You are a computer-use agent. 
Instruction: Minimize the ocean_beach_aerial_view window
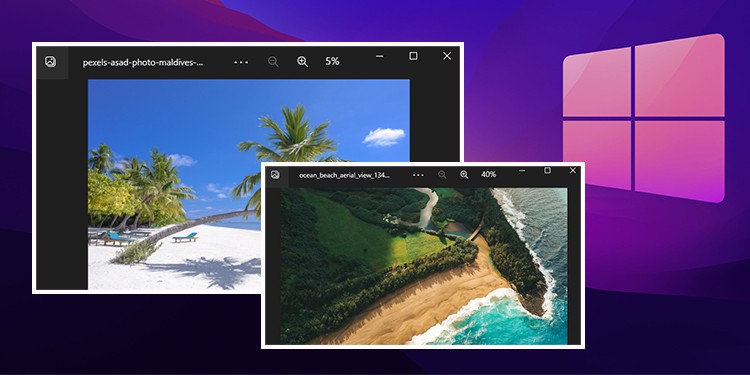point(522,170)
